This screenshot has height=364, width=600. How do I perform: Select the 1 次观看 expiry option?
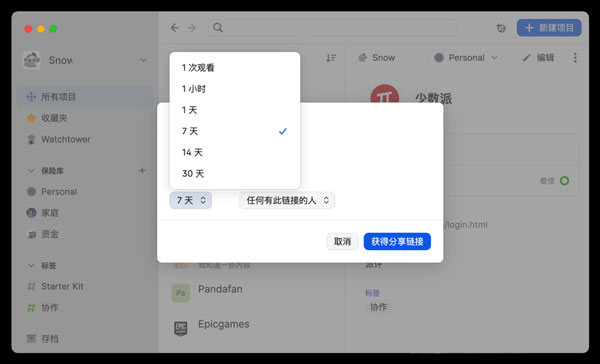coord(235,68)
